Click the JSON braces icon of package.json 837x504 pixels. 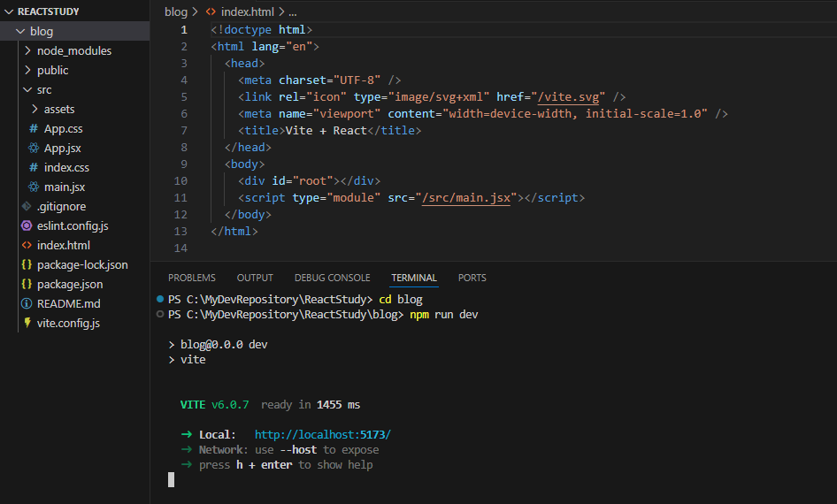pyautogui.click(x=27, y=284)
